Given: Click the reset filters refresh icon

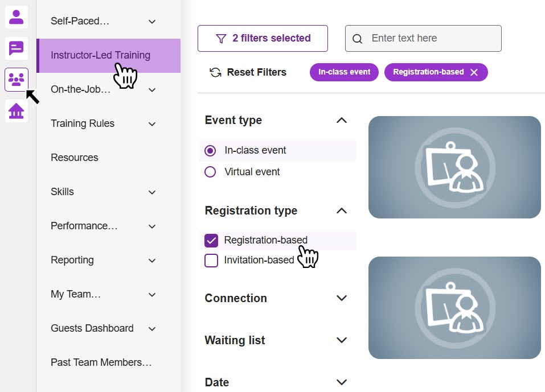Looking at the screenshot, I should [x=215, y=72].
